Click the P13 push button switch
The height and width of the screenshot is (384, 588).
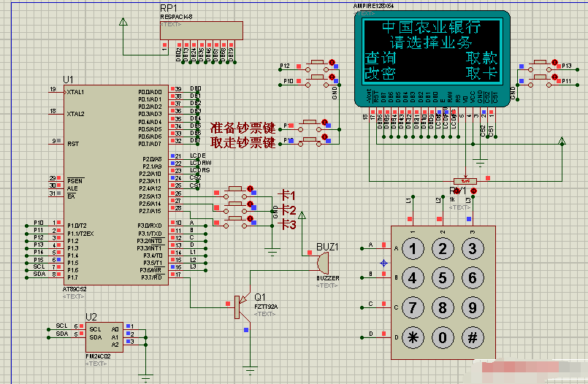(x=540, y=66)
